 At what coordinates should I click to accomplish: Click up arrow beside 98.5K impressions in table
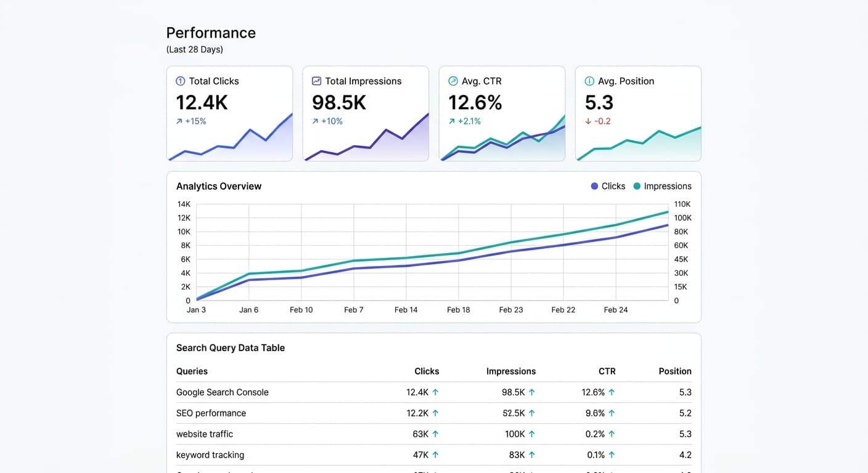click(x=532, y=392)
